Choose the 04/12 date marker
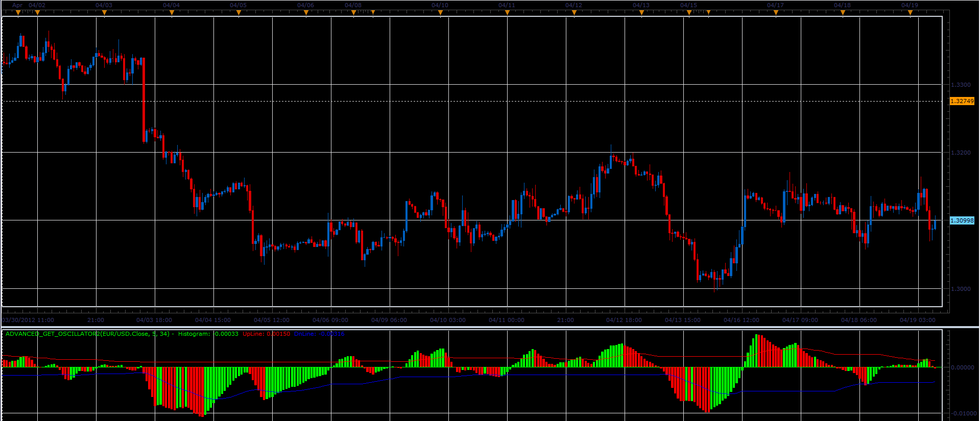Viewport: 980px width, 421px height. tap(574, 13)
